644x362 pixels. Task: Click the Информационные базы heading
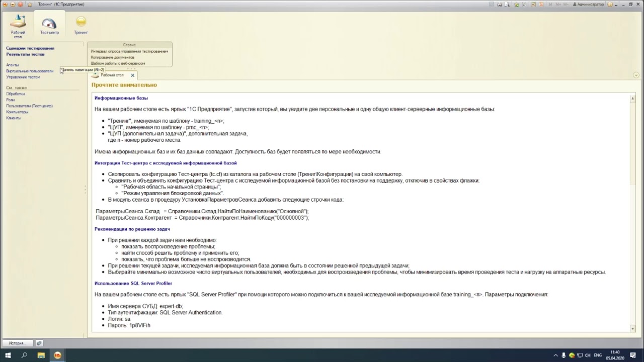point(121,98)
